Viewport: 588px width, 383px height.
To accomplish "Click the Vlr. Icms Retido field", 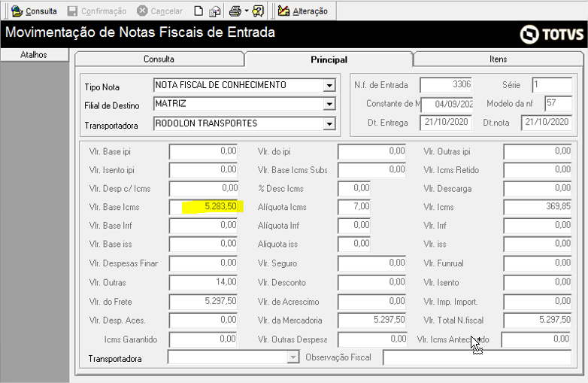I will 538,170.
